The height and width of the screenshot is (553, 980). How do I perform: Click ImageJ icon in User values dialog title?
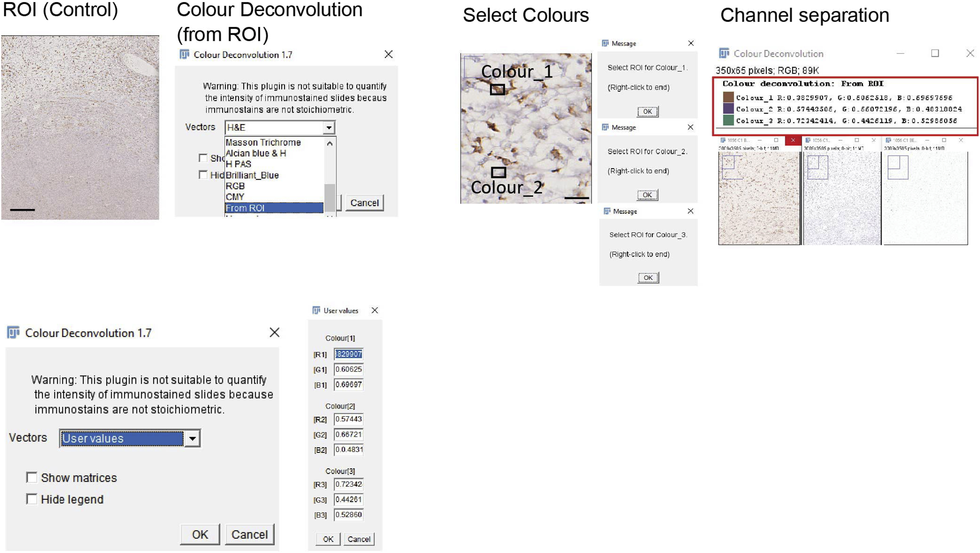(316, 310)
